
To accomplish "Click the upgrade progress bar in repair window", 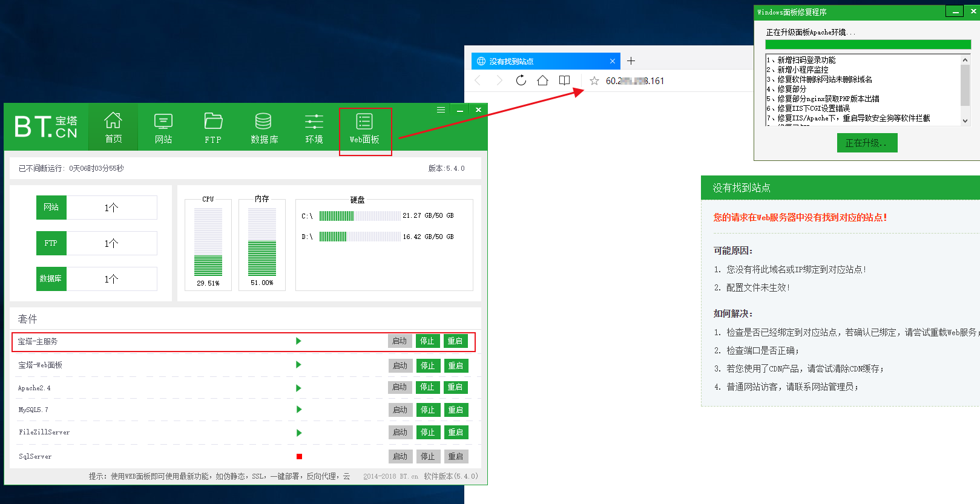I will pos(868,44).
